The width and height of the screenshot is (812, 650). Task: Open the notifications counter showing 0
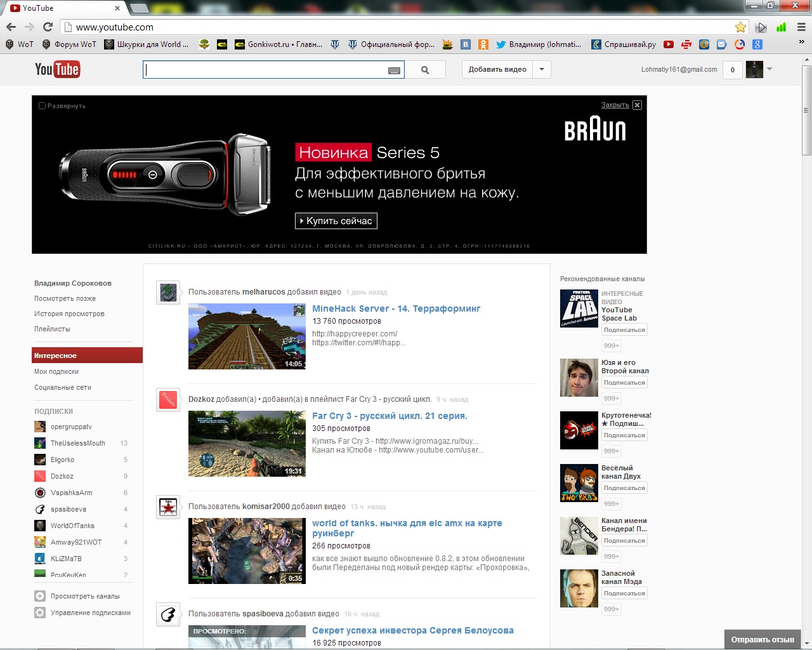coord(733,70)
